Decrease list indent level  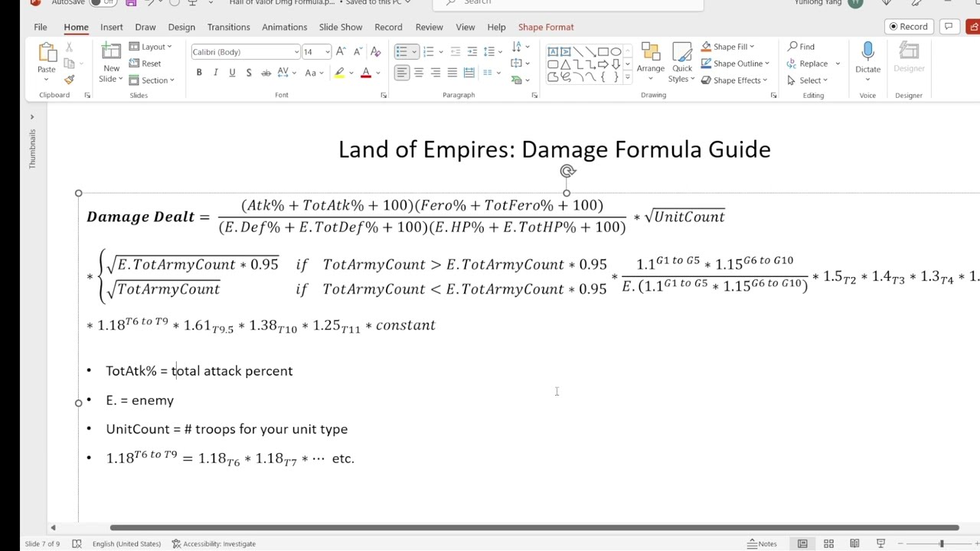tap(455, 52)
